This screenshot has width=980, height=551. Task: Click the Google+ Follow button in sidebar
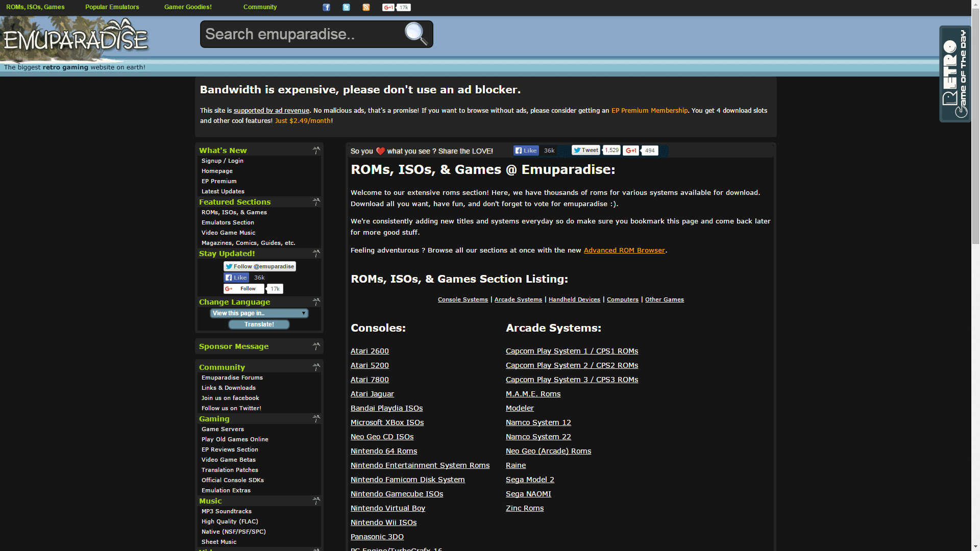point(243,288)
